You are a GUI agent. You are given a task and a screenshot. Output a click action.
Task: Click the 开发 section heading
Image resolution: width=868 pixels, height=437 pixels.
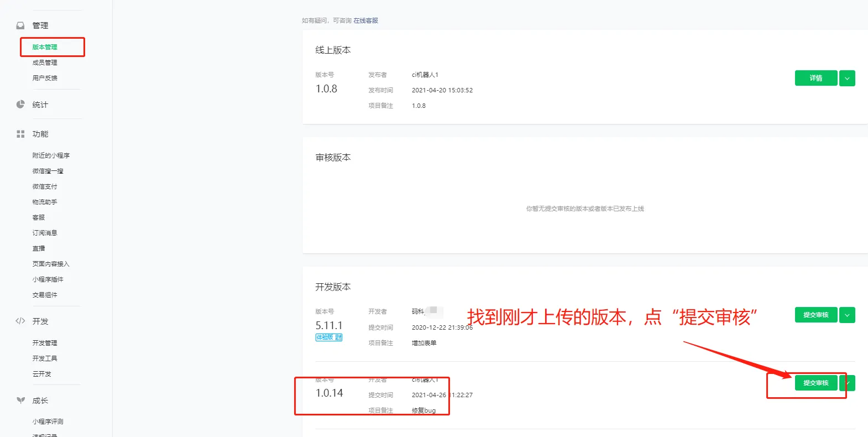point(40,321)
